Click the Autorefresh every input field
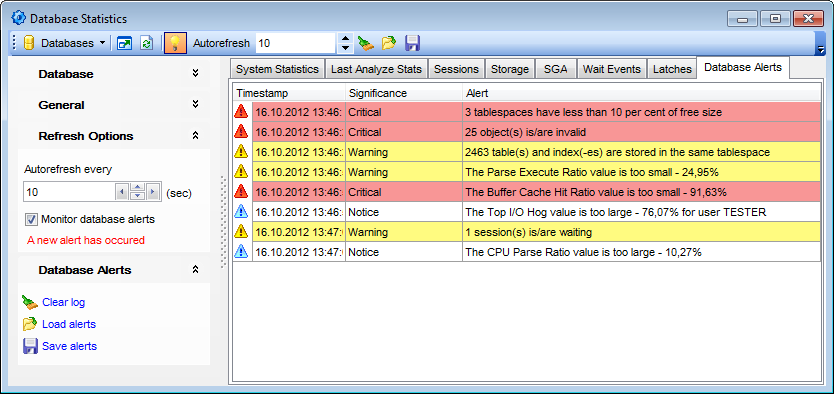834x394 pixels. click(69, 191)
